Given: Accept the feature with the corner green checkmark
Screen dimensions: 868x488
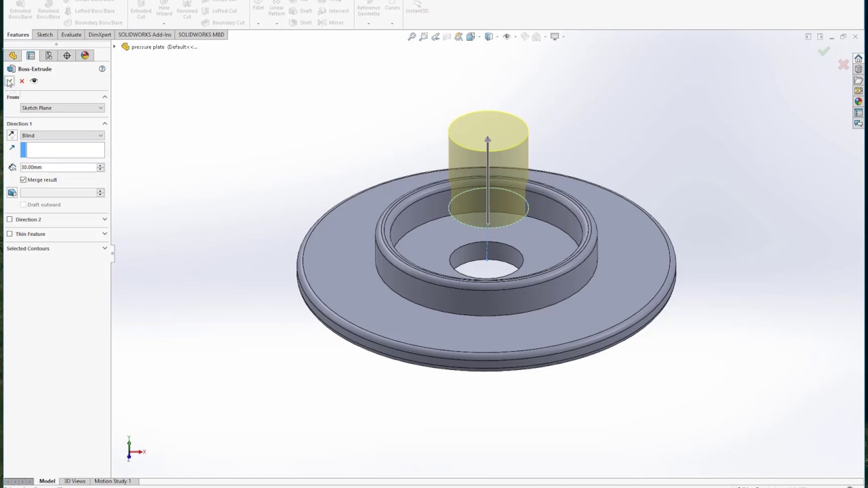Looking at the screenshot, I should [824, 51].
